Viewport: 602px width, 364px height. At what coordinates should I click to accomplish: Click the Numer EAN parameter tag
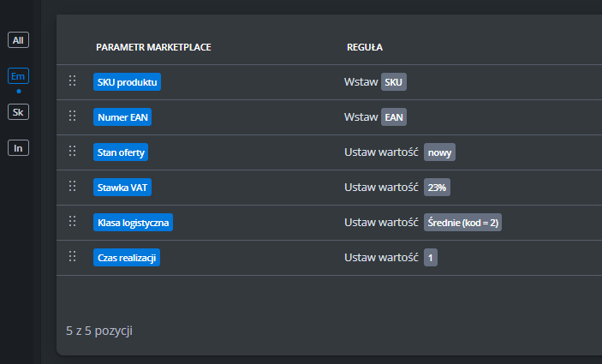124,117
